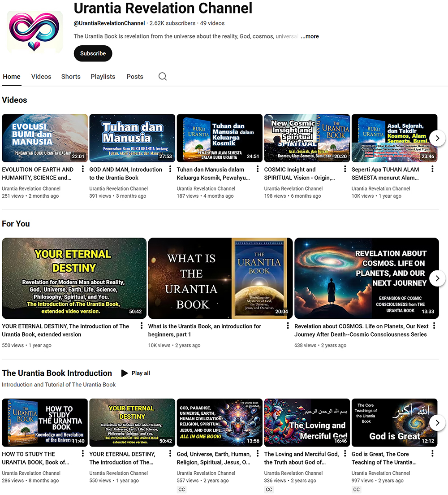Select the Posts tab
The height and width of the screenshot is (495, 448).
[x=135, y=76]
